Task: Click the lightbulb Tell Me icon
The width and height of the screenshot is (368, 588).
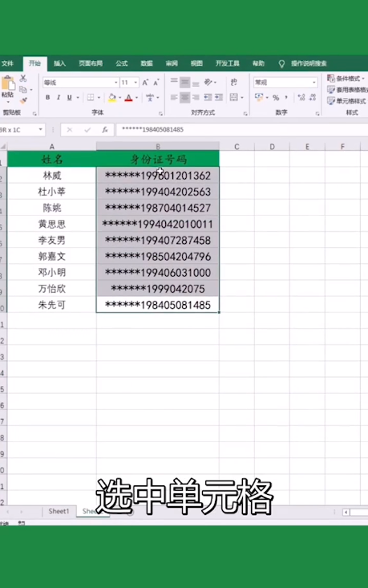Action: pyautogui.click(x=281, y=63)
